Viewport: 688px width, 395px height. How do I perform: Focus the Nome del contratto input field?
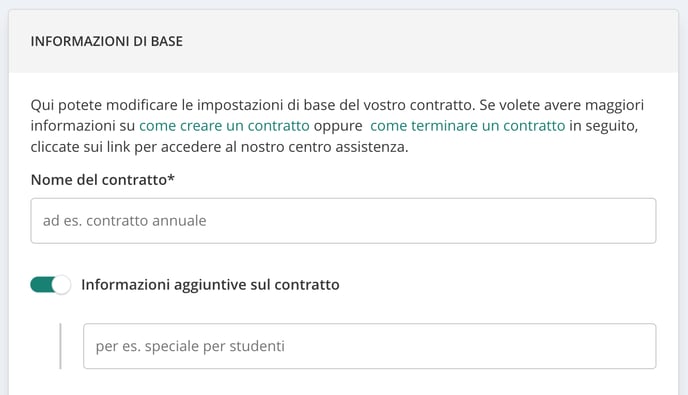tap(343, 221)
